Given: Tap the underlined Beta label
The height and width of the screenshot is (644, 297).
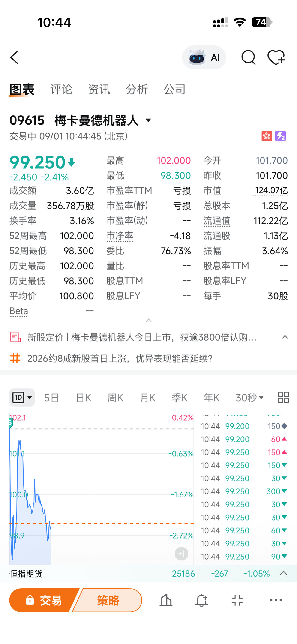Looking at the screenshot, I should pos(19,311).
